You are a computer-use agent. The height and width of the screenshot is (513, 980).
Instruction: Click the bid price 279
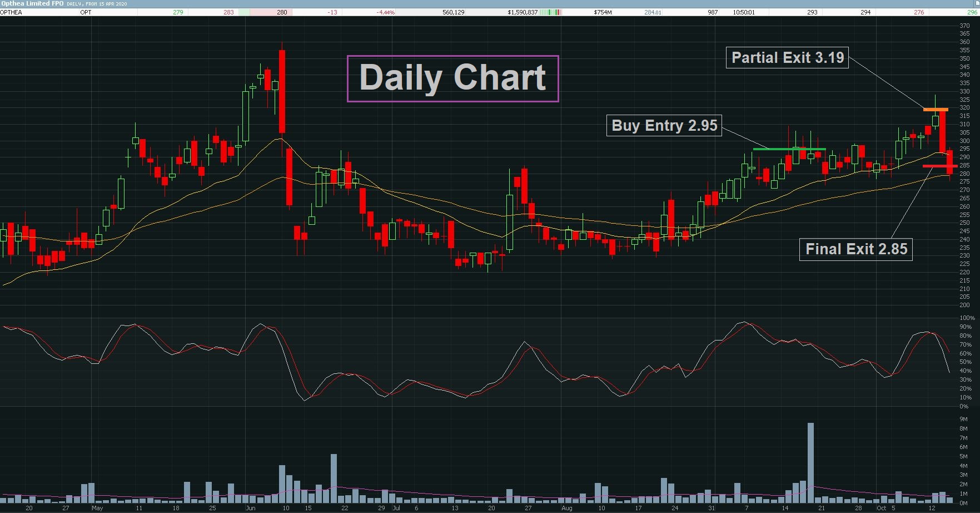point(178,12)
